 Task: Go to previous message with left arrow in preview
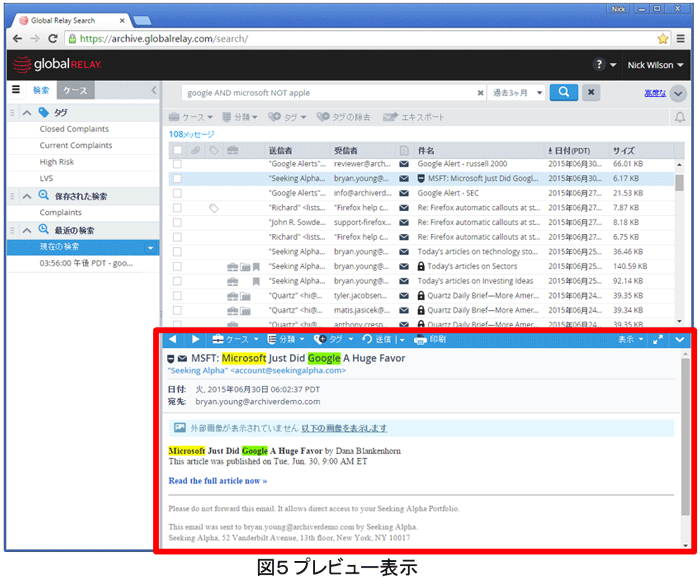tap(173, 339)
